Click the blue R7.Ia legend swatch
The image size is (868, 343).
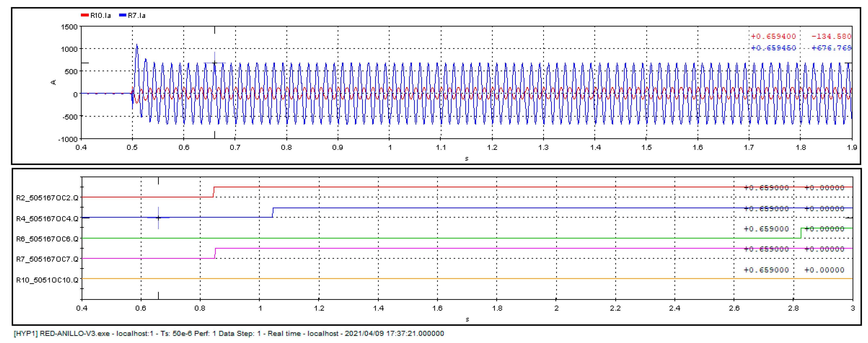pyautogui.click(x=122, y=15)
